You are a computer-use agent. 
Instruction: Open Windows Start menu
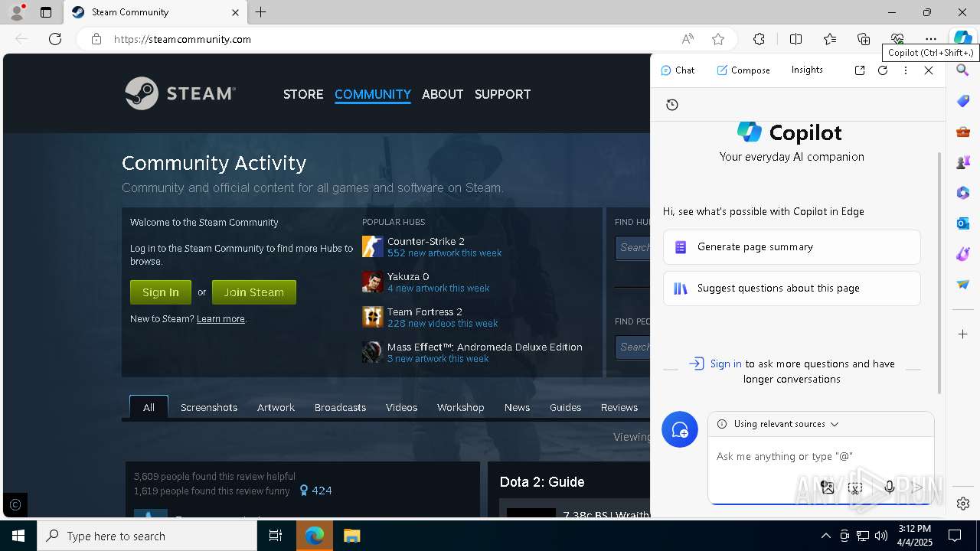pos(18,536)
